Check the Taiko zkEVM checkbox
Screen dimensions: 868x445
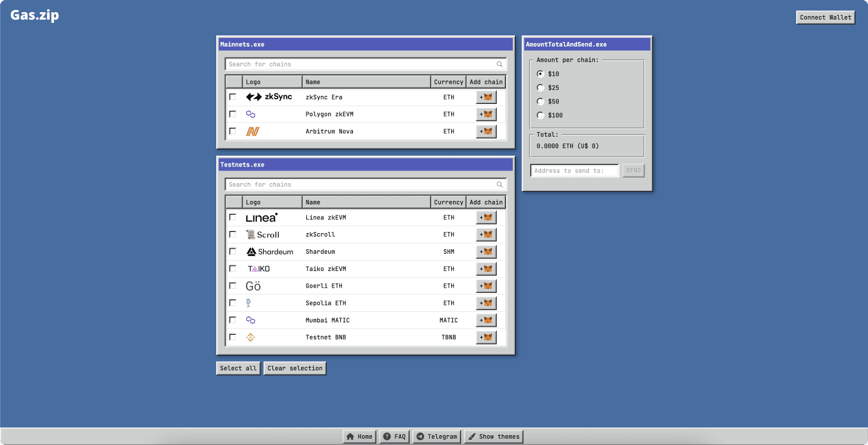233,269
